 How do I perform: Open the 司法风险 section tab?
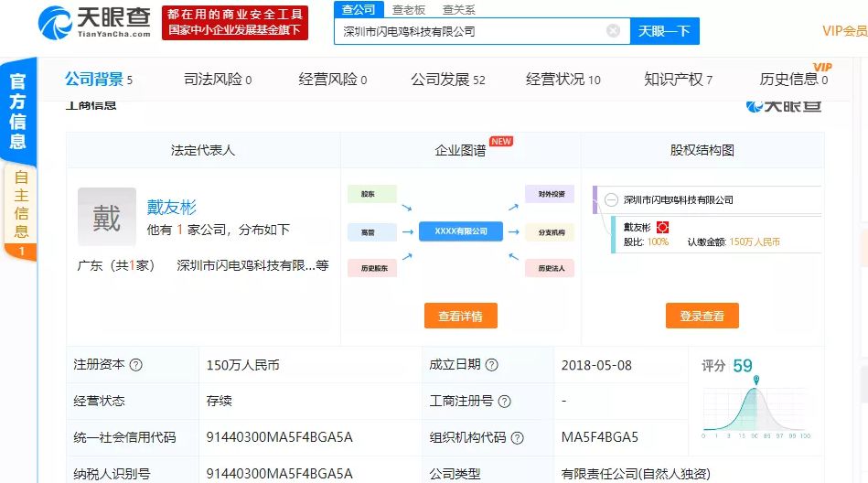click(x=217, y=80)
